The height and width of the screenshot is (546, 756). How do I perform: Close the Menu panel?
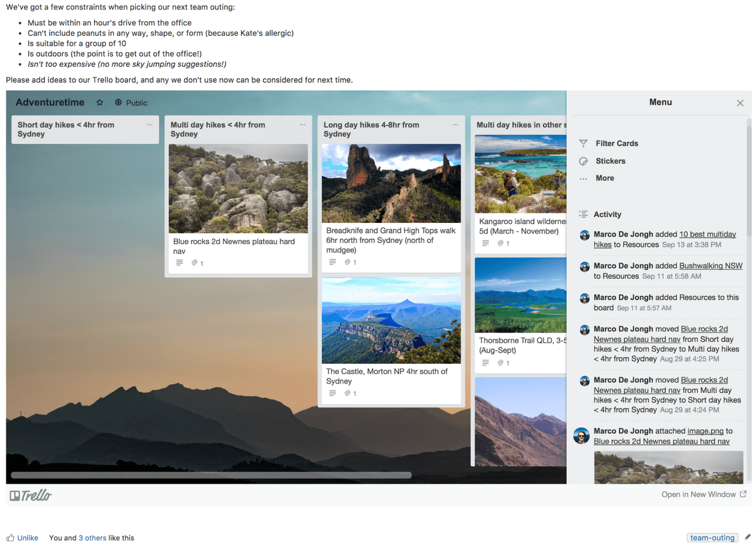pyautogui.click(x=740, y=103)
